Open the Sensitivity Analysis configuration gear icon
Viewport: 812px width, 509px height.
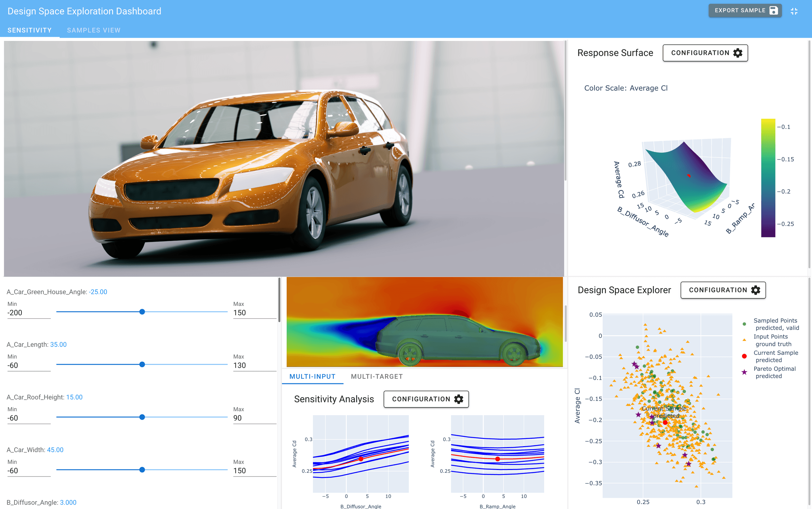point(459,399)
